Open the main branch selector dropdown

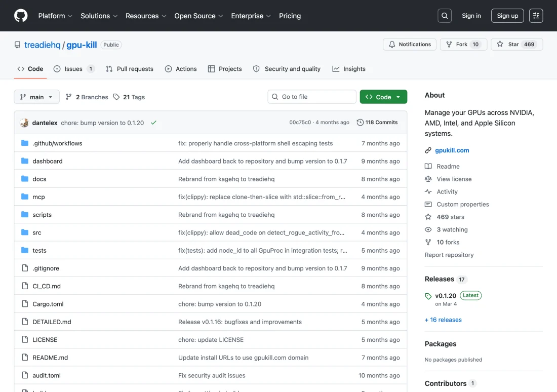click(x=36, y=97)
